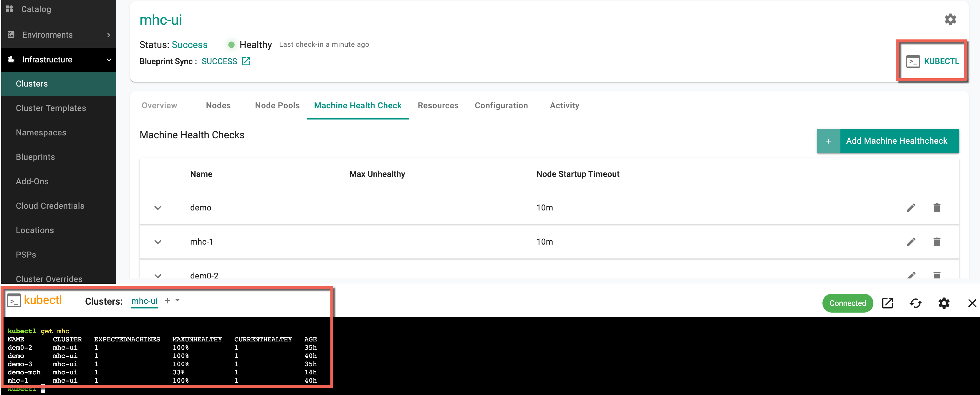Switch to the Resources tab
The image size is (980, 395).
438,106
